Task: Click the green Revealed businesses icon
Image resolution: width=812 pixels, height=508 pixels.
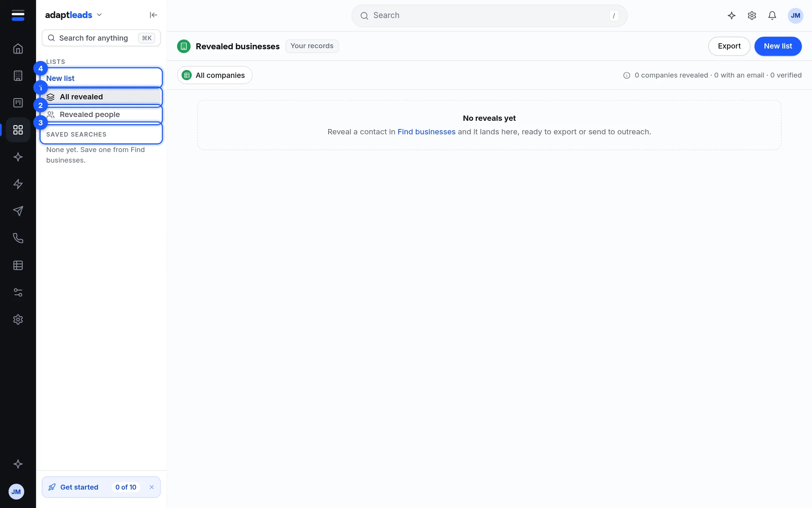Action: pos(184,46)
